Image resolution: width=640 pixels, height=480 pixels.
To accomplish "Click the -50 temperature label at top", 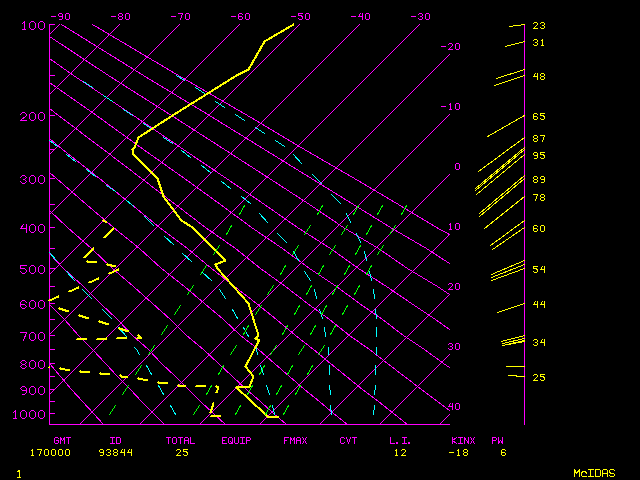I will click(301, 16).
